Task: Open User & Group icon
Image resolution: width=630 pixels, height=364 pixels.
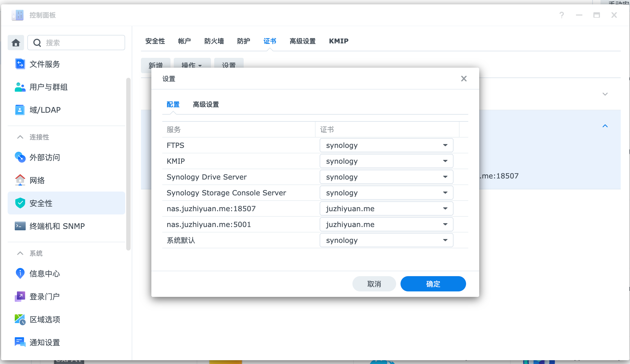Action: [20, 87]
